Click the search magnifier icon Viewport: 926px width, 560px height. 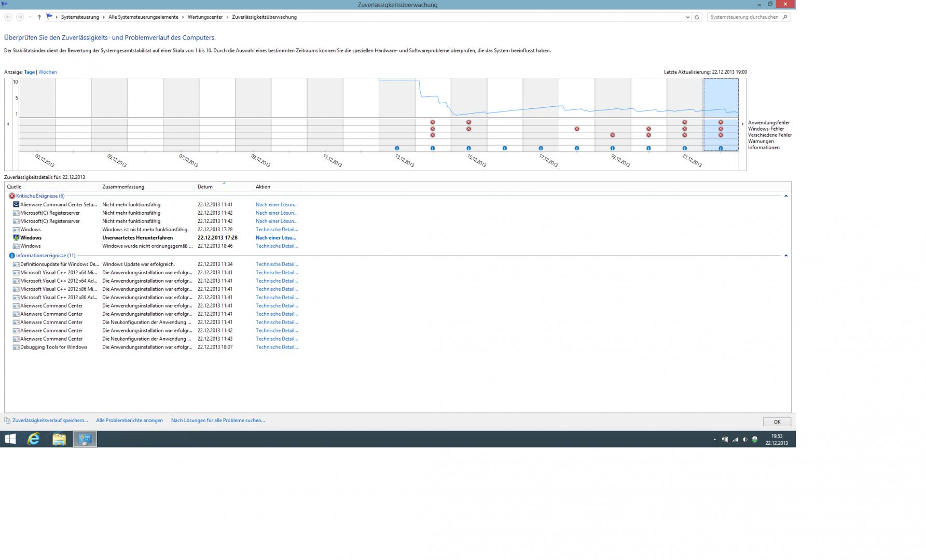pos(785,17)
